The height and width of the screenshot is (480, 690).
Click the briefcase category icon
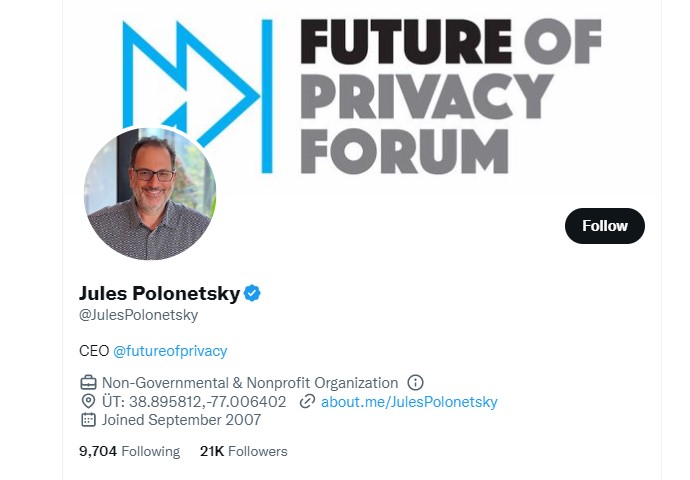(88, 383)
